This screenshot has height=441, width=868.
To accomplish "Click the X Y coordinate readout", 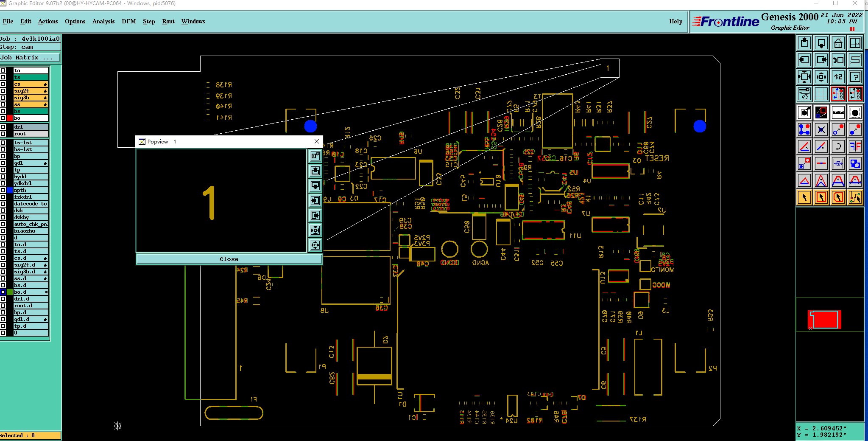I will [829, 431].
